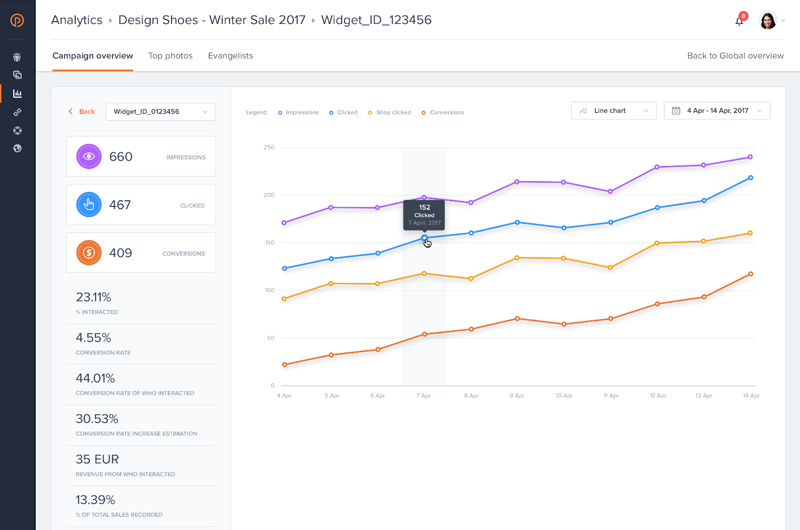Screen dimensions: 800x530
Task: Click the orange Back link
Action: (x=82, y=112)
